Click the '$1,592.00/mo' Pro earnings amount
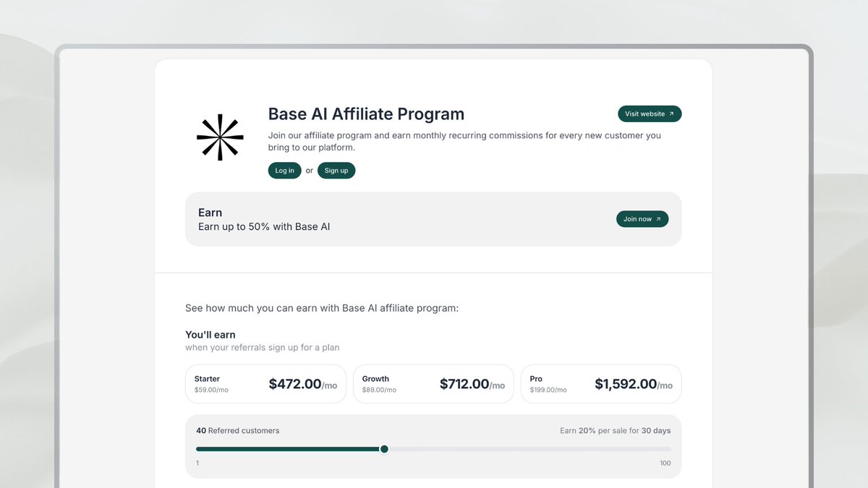 (x=634, y=385)
